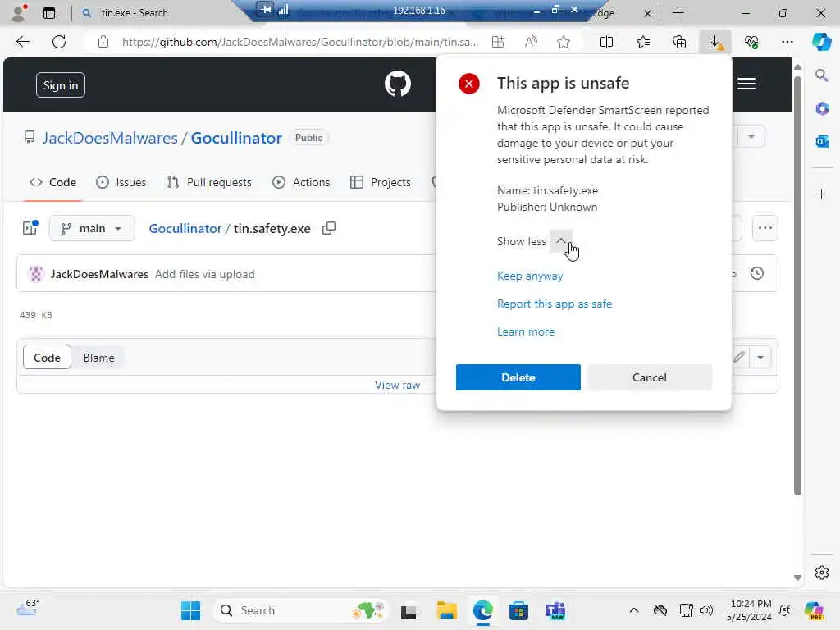Open the Read aloud icon in address bar

pos(531,42)
